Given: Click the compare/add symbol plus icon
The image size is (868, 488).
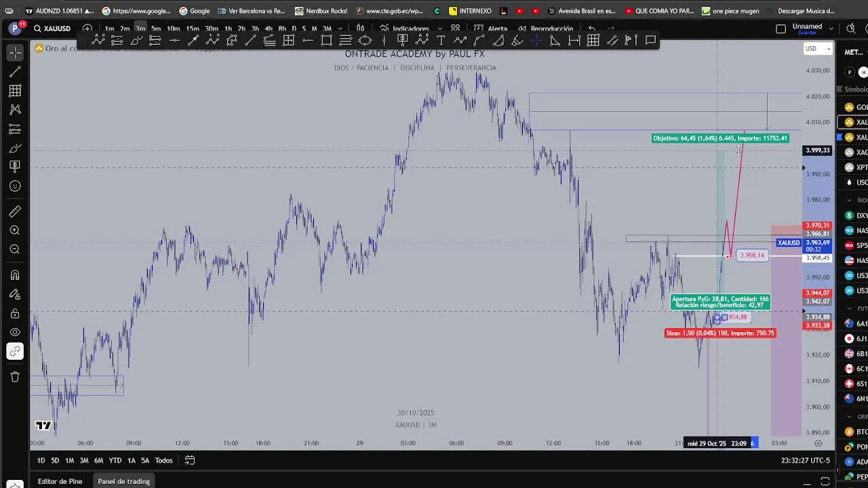Looking at the screenshot, I should tap(87, 28).
